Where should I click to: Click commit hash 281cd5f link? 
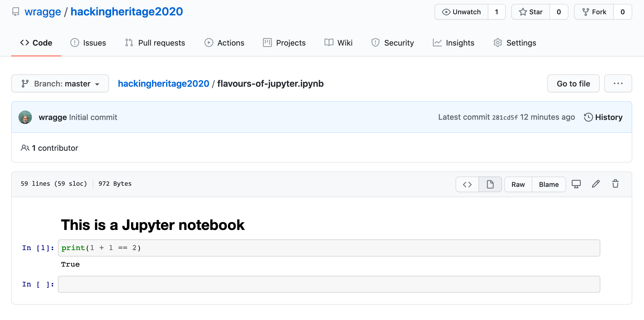pyautogui.click(x=505, y=117)
